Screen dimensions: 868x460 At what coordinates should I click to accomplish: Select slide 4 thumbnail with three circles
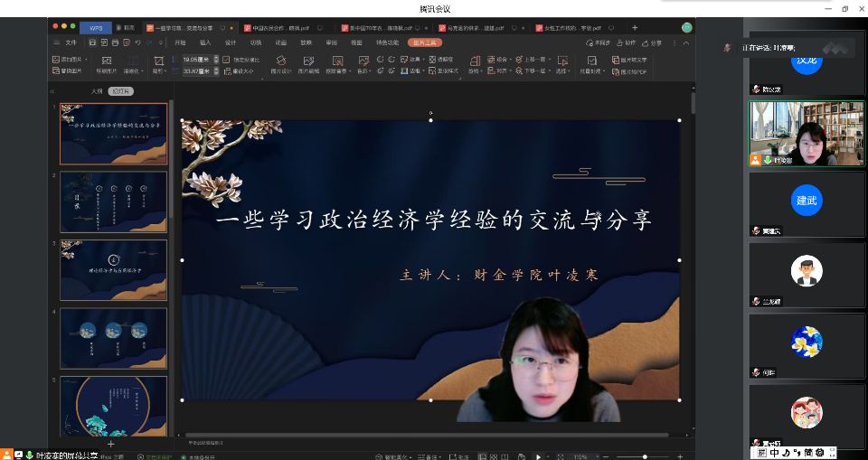114,338
